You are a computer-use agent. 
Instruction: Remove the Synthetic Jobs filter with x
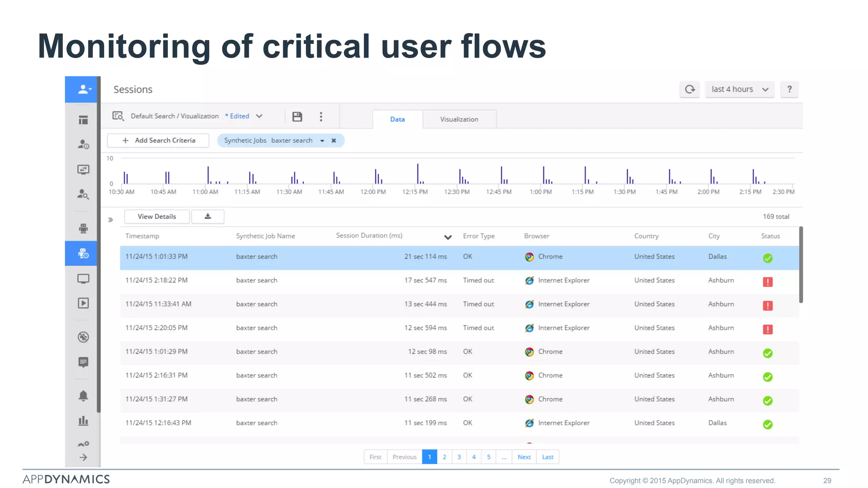point(334,141)
